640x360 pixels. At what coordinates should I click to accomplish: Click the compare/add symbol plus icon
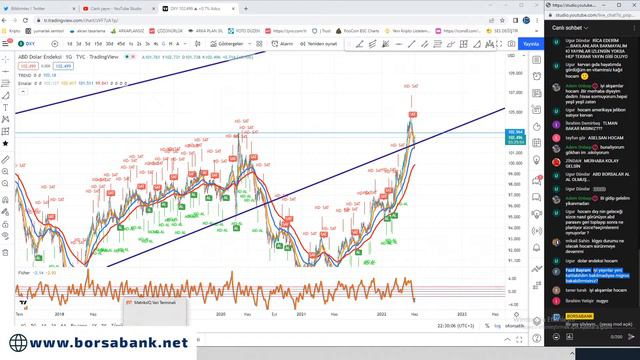pos(54,44)
